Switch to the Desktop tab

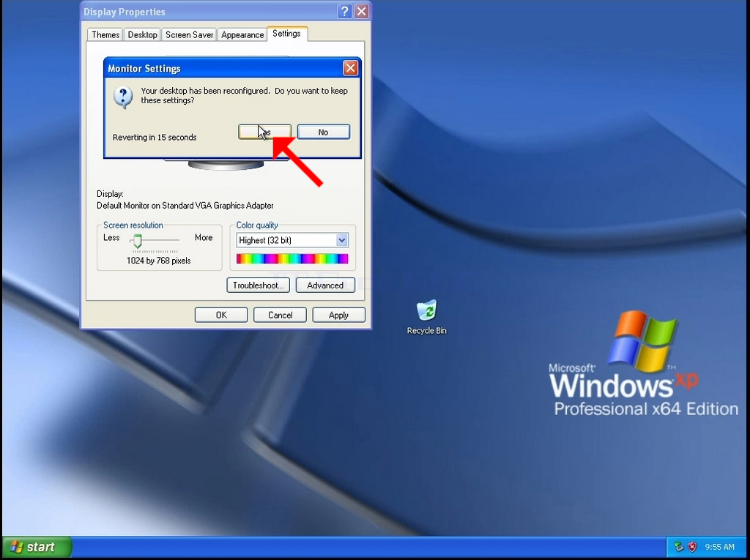pos(143,35)
